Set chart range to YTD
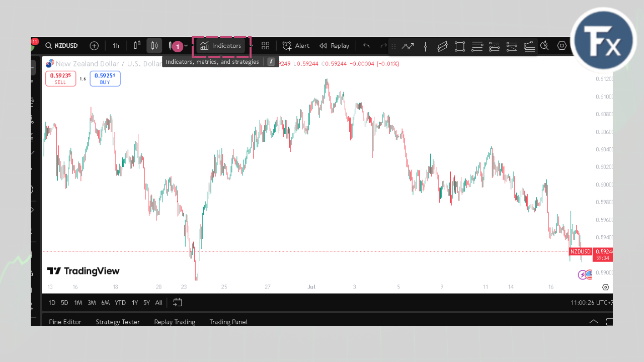This screenshot has height=362, width=644. tap(120, 303)
